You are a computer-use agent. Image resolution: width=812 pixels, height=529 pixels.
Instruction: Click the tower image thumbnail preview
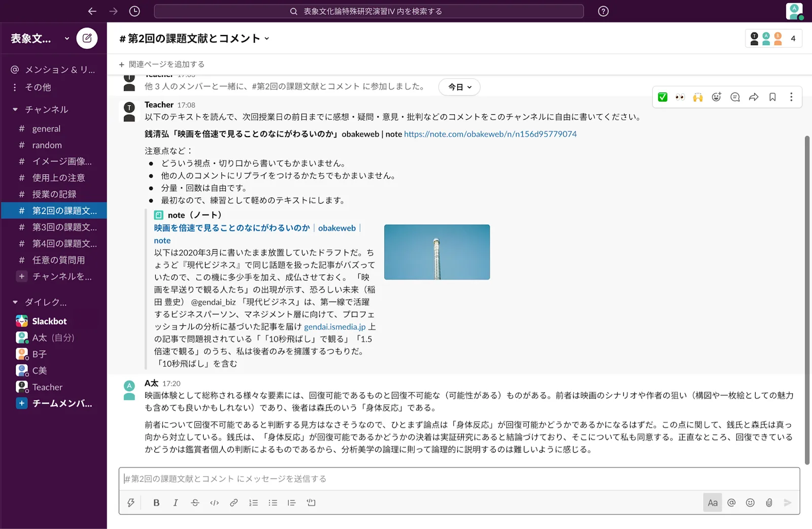tap(437, 252)
